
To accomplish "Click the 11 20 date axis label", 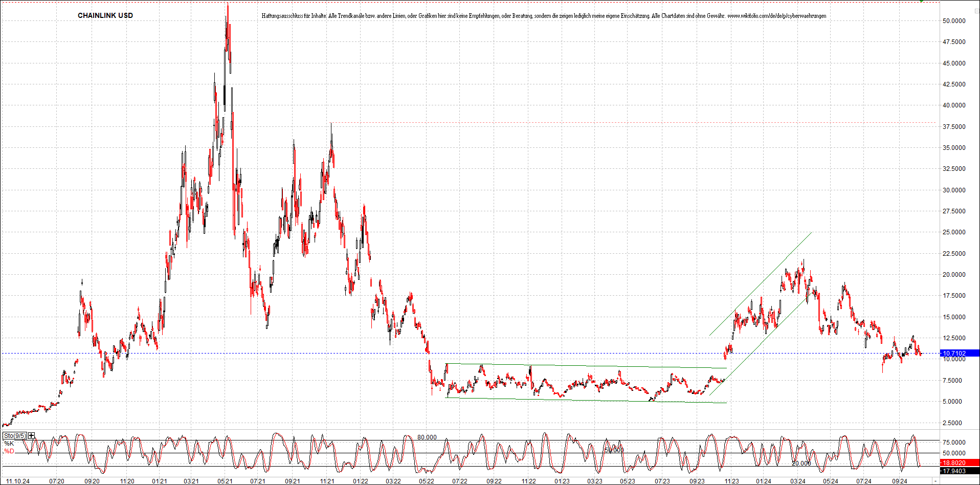I will coord(127,481).
